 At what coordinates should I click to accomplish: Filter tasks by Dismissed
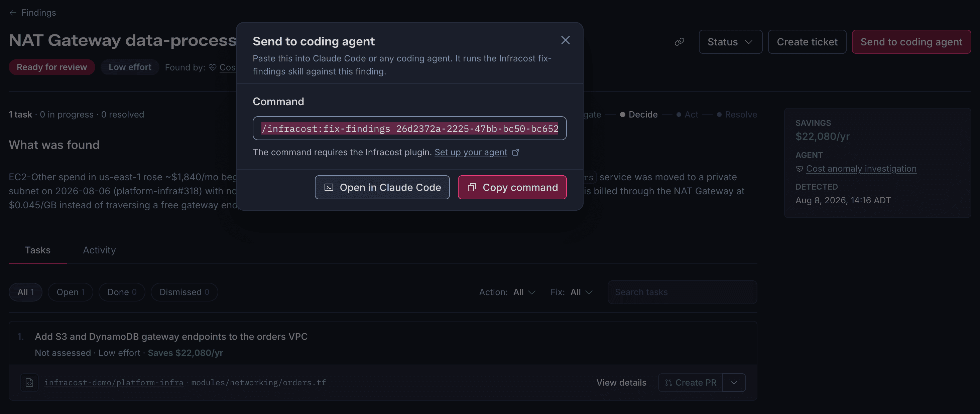coord(184,292)
